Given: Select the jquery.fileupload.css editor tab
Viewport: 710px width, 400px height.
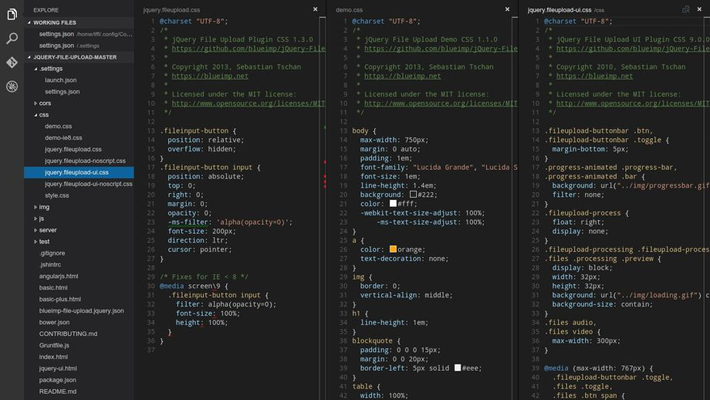Looking at the screenshot, I should [x=172, y=10].
